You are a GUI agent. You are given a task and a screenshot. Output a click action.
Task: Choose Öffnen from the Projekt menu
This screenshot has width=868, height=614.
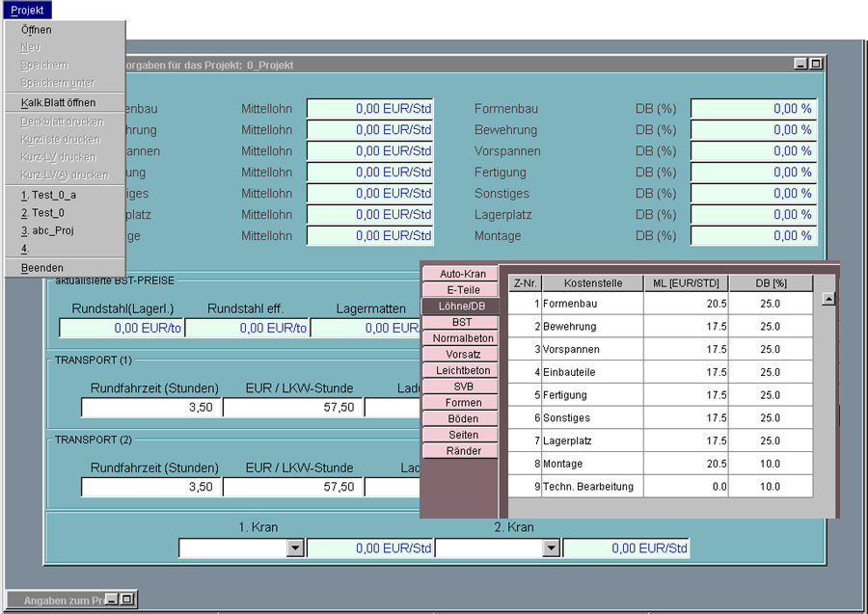37,30
